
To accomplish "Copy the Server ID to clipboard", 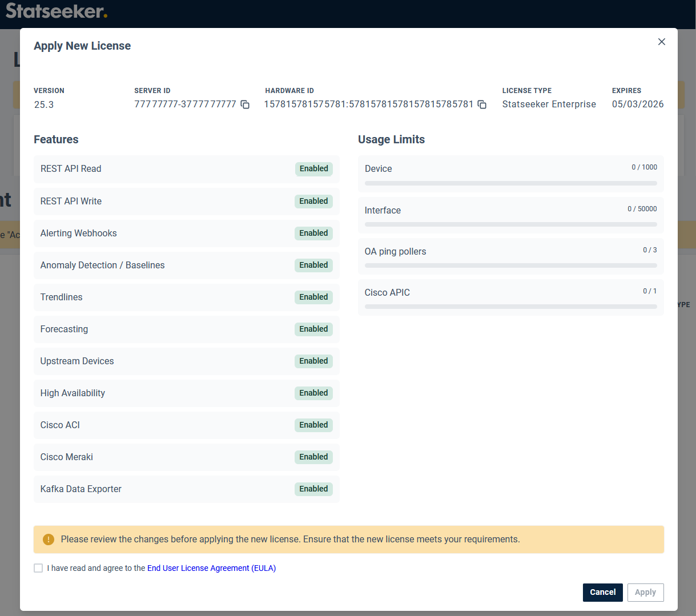I will 245,104.
